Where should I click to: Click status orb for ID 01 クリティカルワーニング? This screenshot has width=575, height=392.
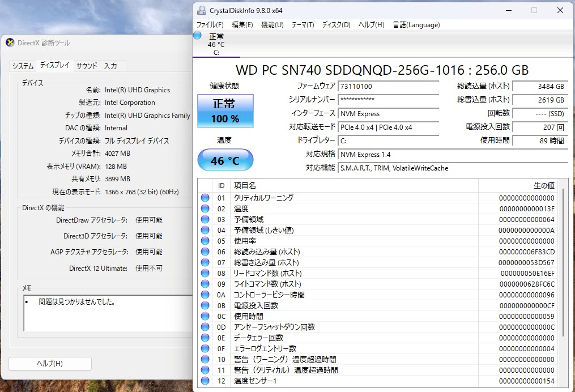coord(205,198)
